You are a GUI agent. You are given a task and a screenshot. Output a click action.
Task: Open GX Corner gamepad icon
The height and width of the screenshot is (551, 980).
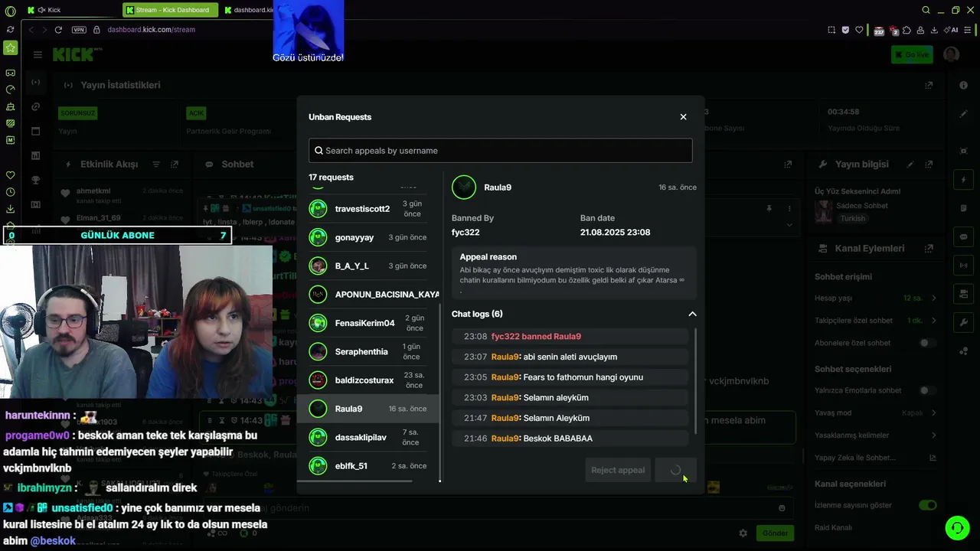[10, 73]
